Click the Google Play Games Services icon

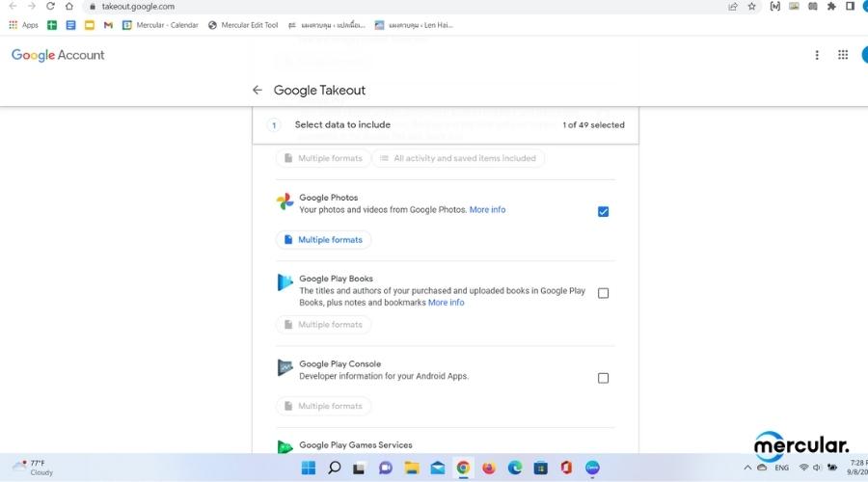click(x=285, y=447)
